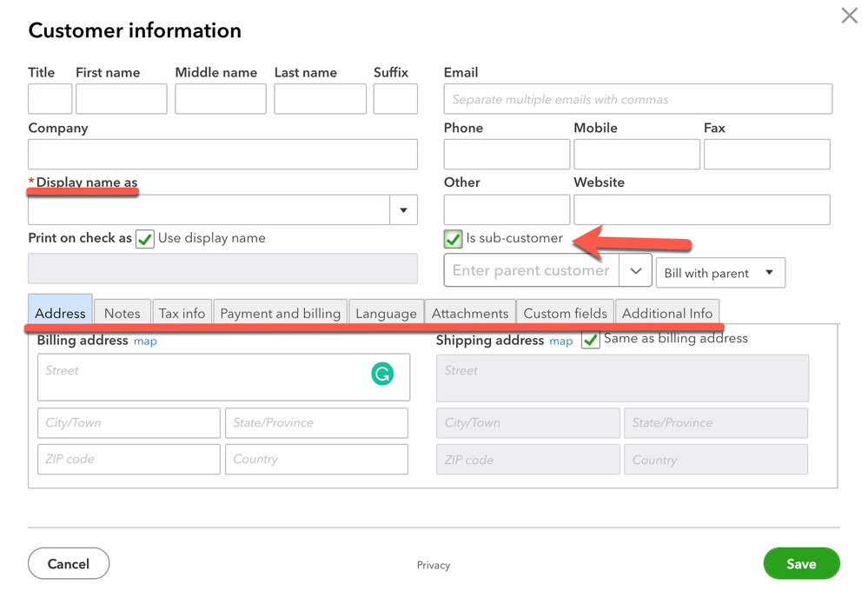Image resolution: width=868 pixels, height=604 pixels.
Task: Click the Middle name field
Action: coord(221,98)
